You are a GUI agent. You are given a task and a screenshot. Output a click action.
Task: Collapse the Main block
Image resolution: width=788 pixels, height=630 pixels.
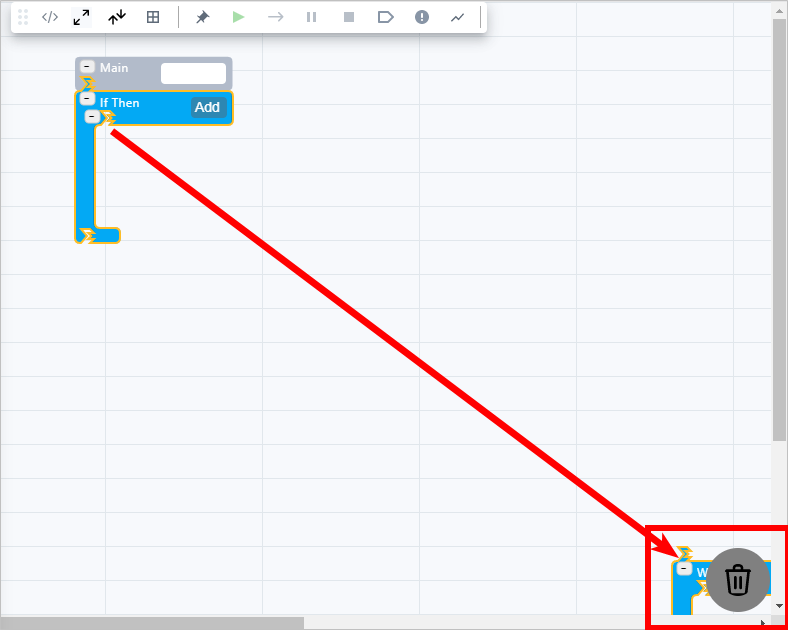pos(88,67)
